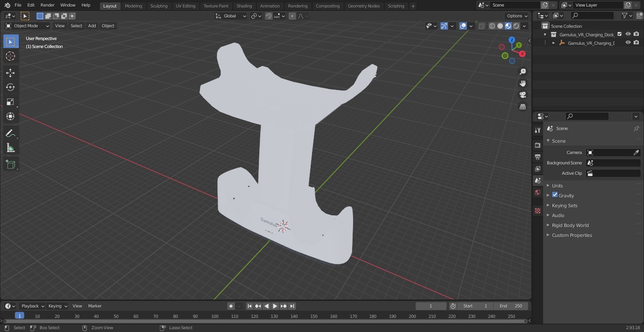Screen dimensions: 644x332
Task: Open the Texture properties tab
Action: coord(537,211)
